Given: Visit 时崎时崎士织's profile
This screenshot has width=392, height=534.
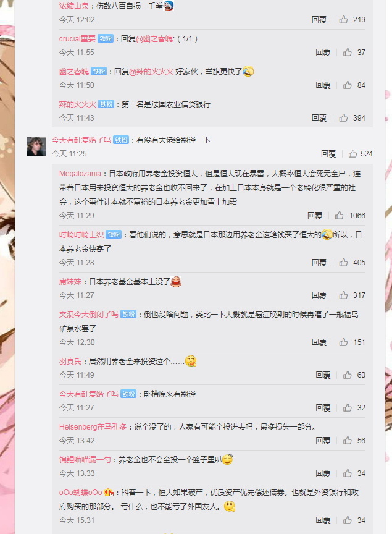Looking at the screenshot, I should point(81,235).
